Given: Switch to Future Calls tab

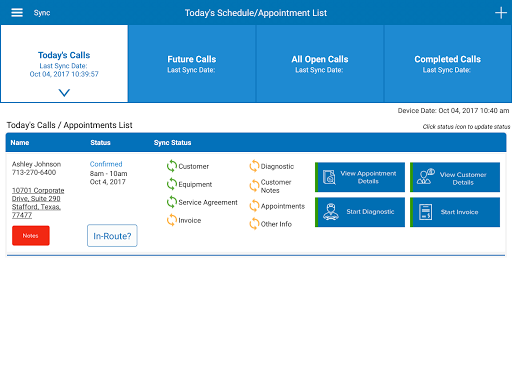Looking at the screenshot, I should (192, 64).
